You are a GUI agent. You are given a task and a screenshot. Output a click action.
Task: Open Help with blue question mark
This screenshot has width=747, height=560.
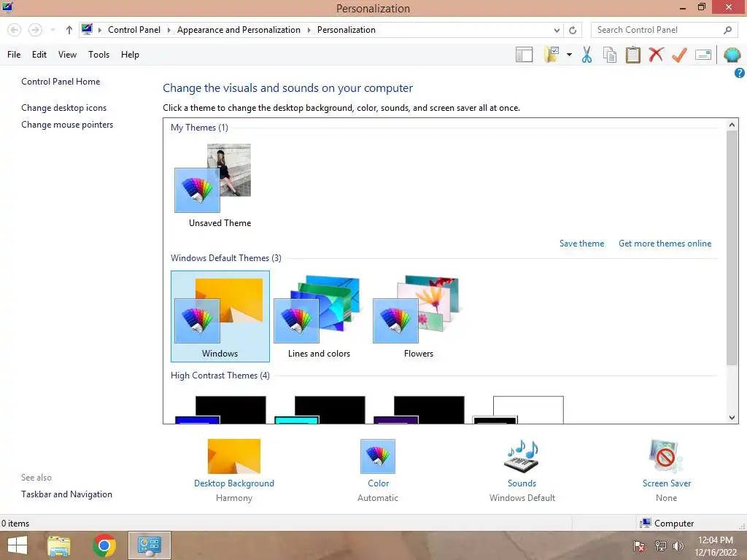click(x=740, y=73)
